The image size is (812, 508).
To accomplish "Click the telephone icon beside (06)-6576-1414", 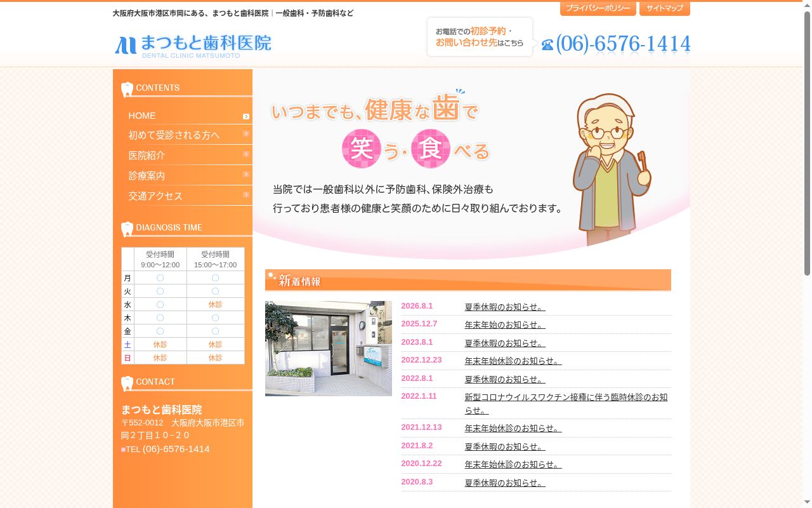I will (547, 45).
